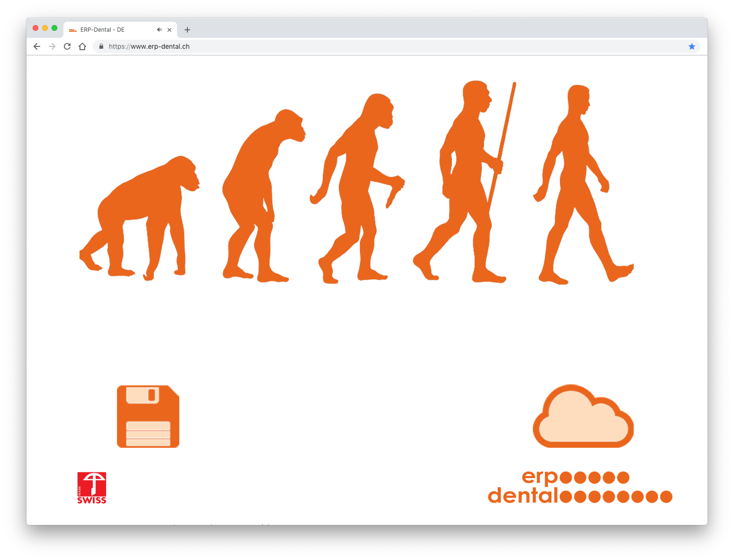Viewport: 734px width, 560px height.
Task: Maximize the browser window with green button
Action: coord(54,28)
